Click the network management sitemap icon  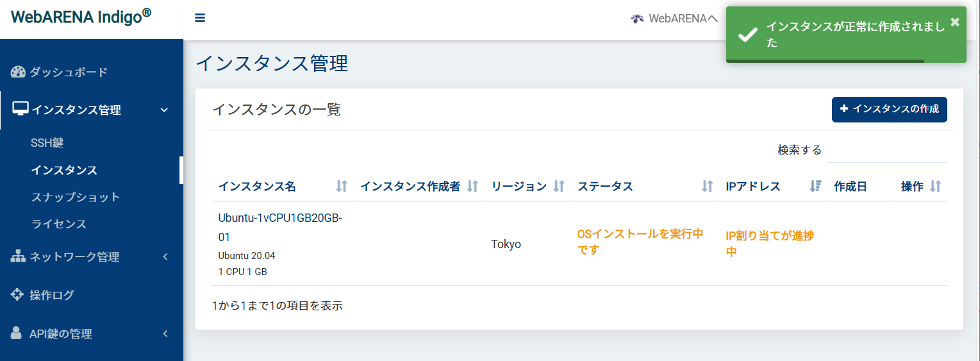point(18,256)
